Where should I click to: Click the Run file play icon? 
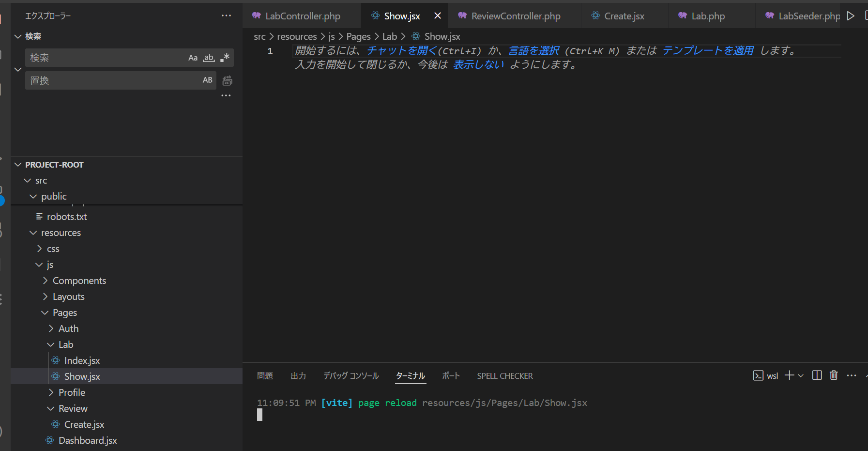pyautogui.click(x=851, y=16)
